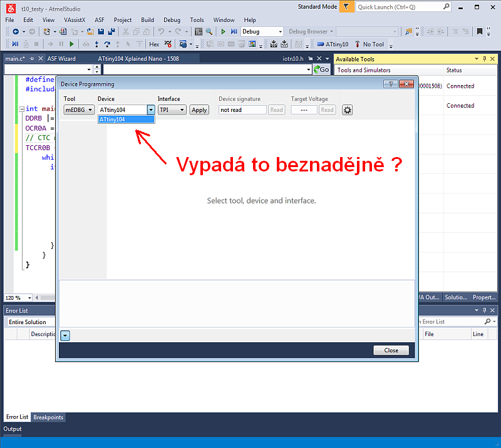Click the Step Over icon
The width and height of the screenshot is (501, 448).
click(107, 44)
